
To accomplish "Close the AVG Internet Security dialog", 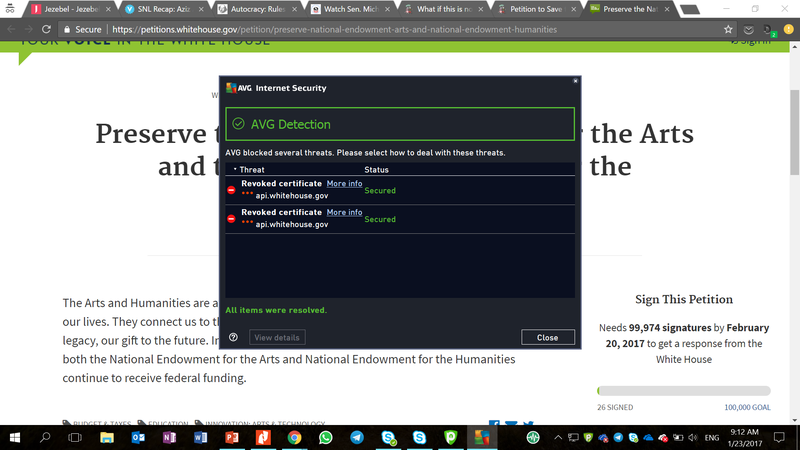I will tap(547, 337).
